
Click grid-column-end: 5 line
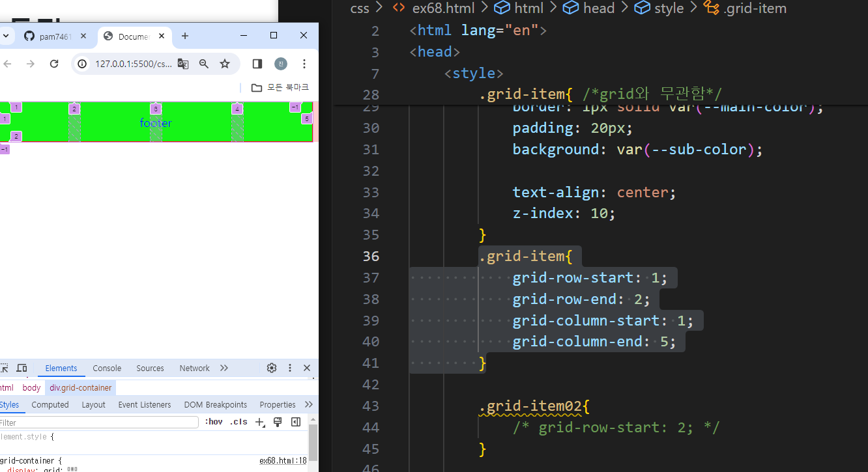tap(594, 341)
